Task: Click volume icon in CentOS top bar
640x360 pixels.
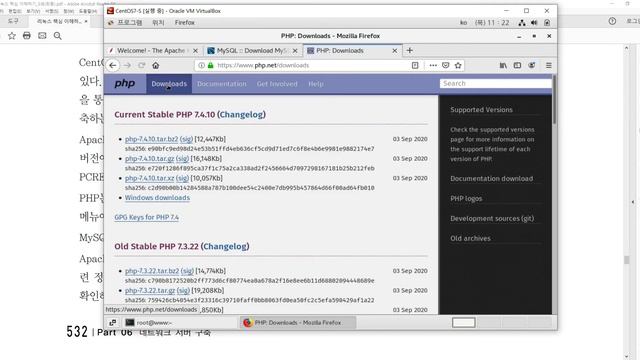Action: click(x=534, y=23)
